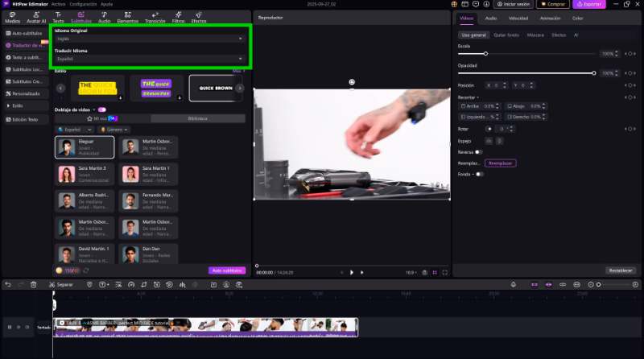Screen dimensions: 644x359
Task: Expand the Traducir Idioma dropdown
Action: [150, 59]
